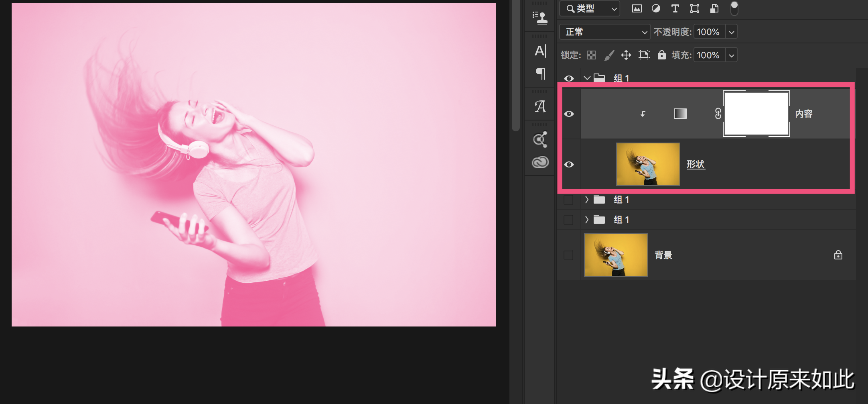The image size is (868, 404).
Task: Filter layers by shape layers
Action: pos(694,8)
